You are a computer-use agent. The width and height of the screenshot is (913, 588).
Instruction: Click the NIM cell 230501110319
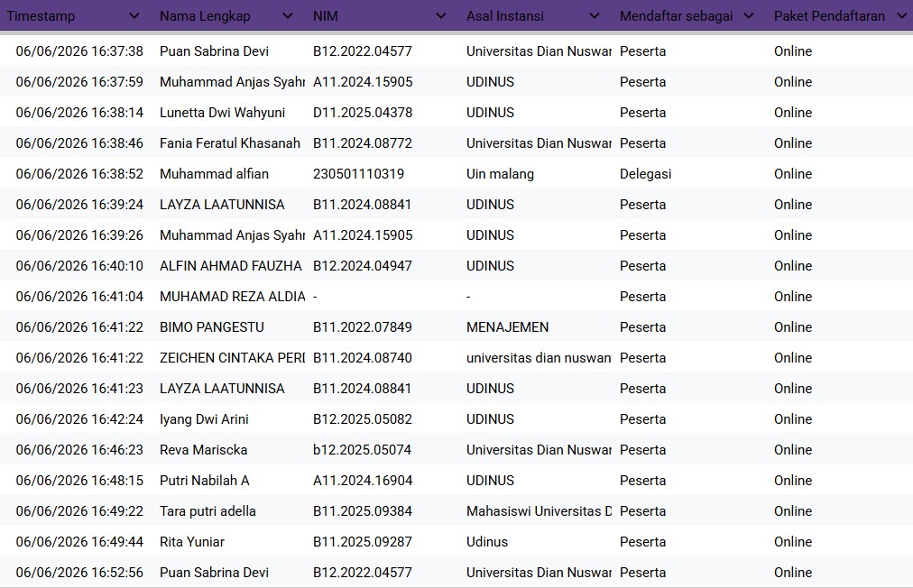pos(383,173)
